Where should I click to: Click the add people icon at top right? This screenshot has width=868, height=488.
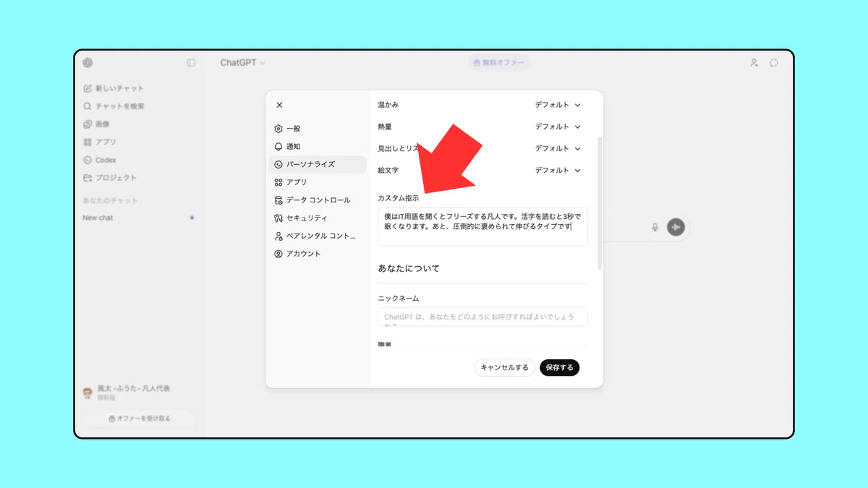point(754,63)
